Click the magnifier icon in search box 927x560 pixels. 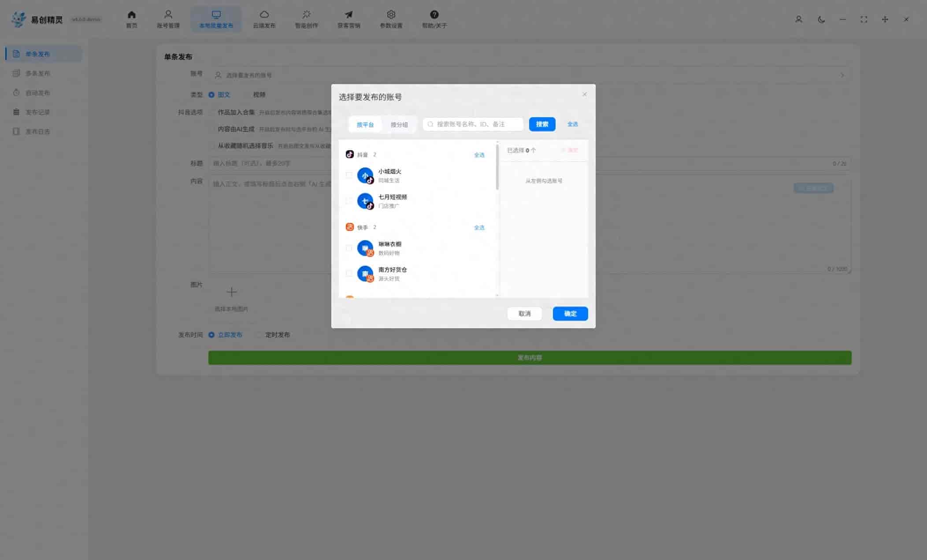pyautogui.click(x=430, y=124)
